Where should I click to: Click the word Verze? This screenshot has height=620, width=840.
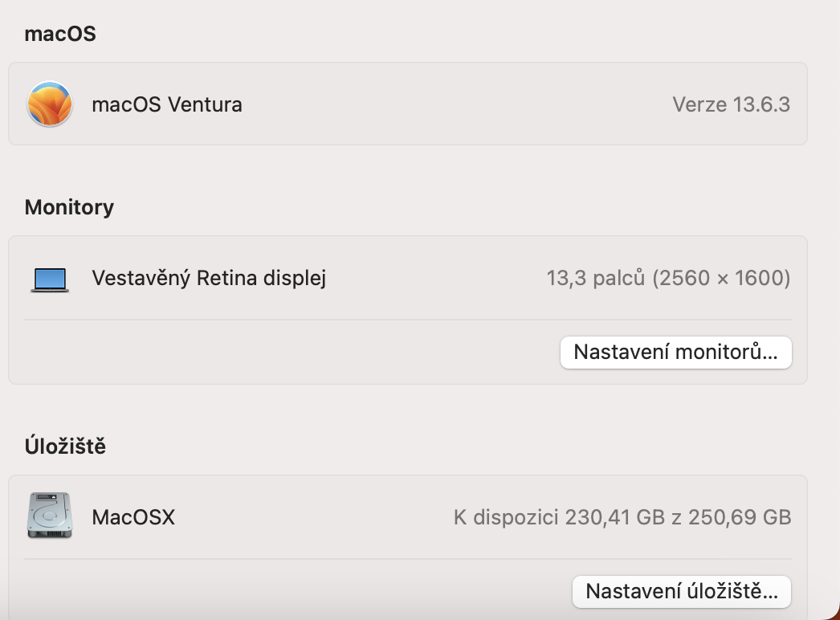(699, 104)
